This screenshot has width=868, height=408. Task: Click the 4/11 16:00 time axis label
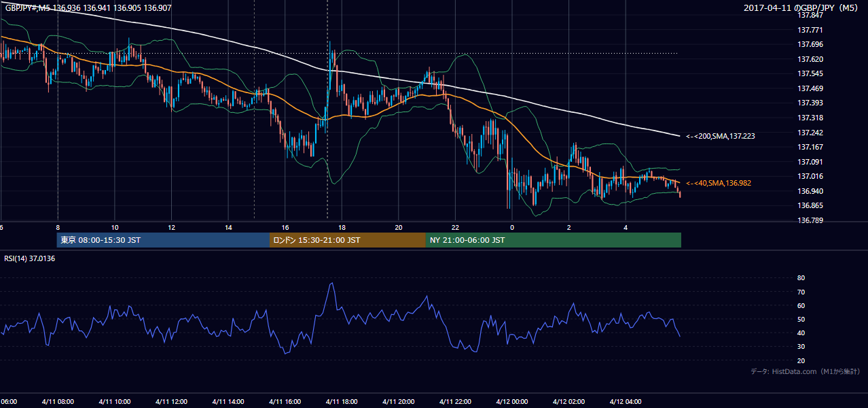285,401
